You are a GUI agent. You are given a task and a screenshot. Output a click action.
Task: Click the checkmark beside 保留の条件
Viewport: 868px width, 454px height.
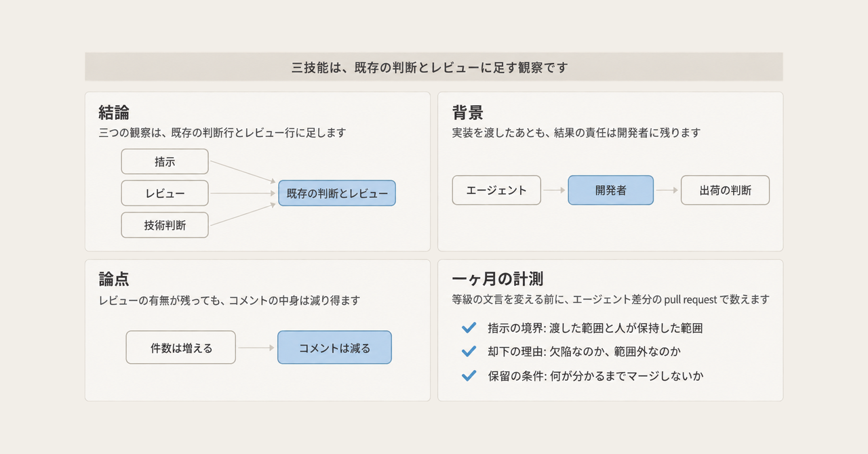click(468, 375)
